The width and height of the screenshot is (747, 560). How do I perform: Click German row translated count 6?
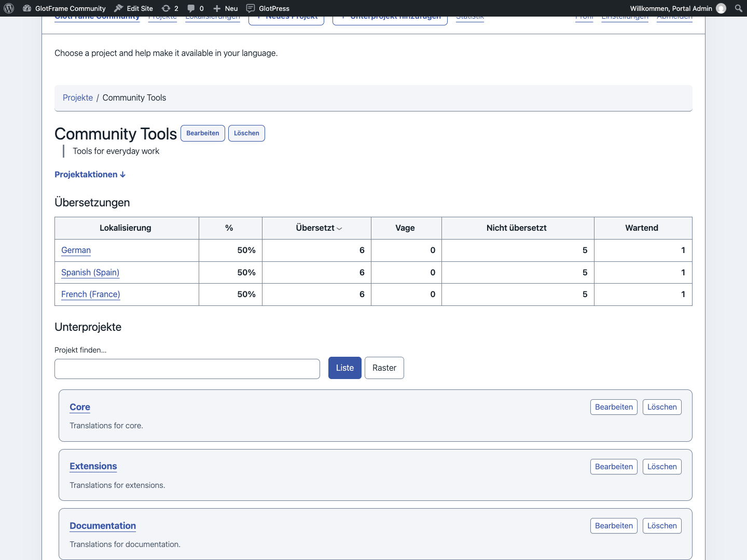tap(362, 250)
